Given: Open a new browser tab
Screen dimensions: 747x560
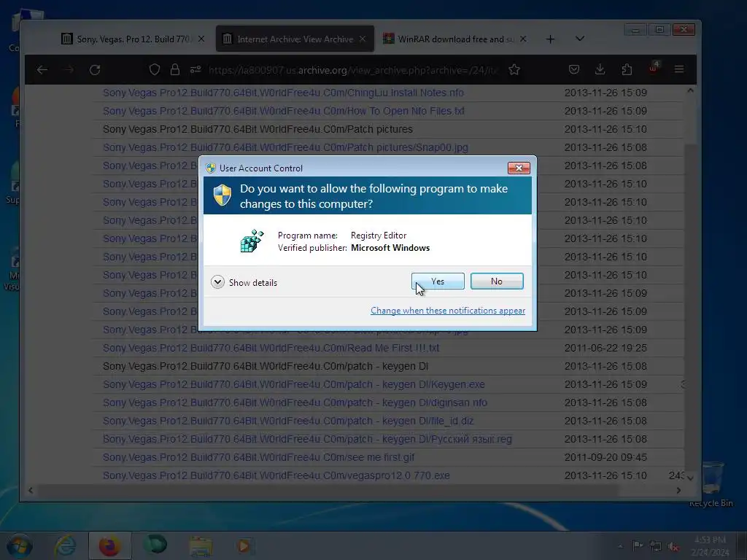Looking at the screenshot, I should pos(550,39).
